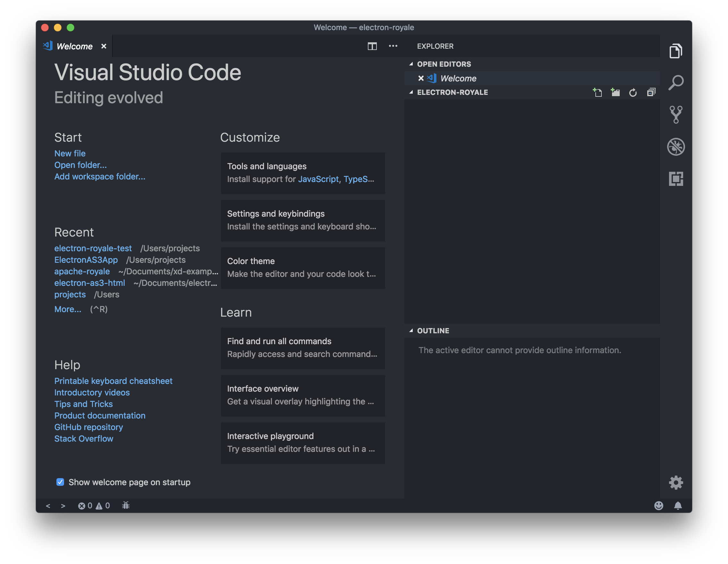Go forward using the status bar right arrow

tap(63, 506)
